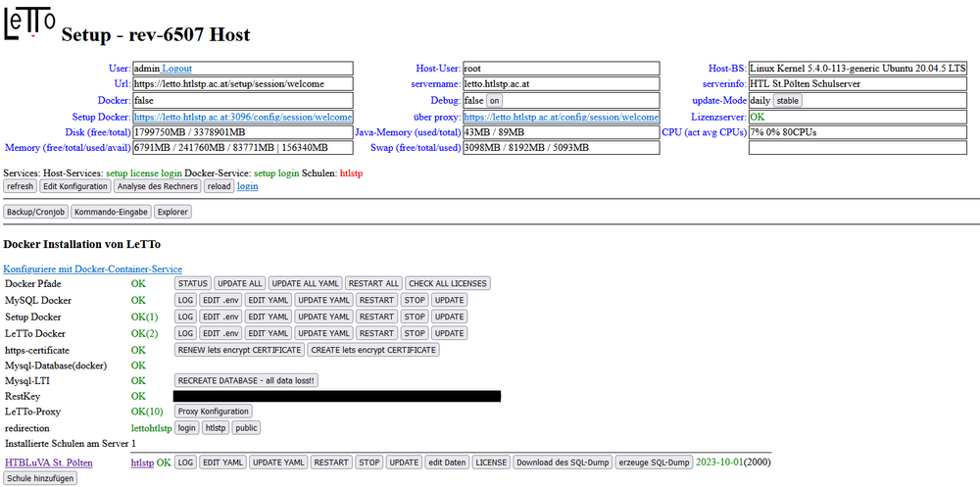The image size is (980, 487).
Task: Edit .env for Setup Docker
Action: [220, 317]
